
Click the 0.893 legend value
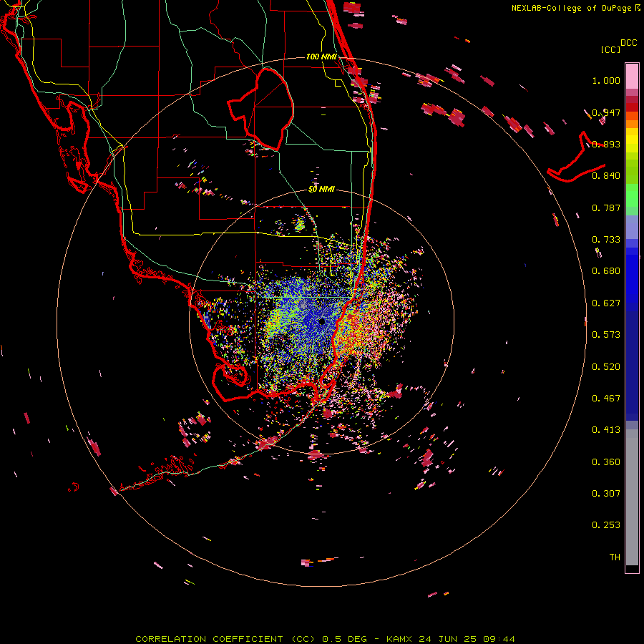pyautogui.click(x=606, y=144)
